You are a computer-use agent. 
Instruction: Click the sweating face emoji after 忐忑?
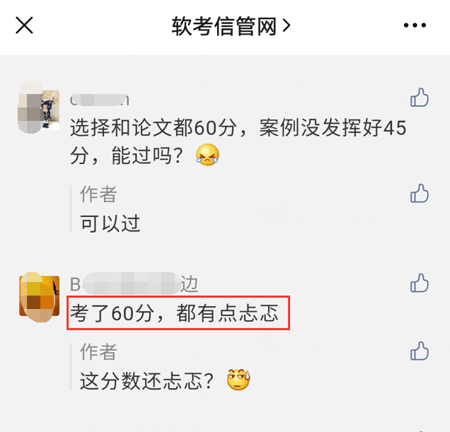point(238,380)
